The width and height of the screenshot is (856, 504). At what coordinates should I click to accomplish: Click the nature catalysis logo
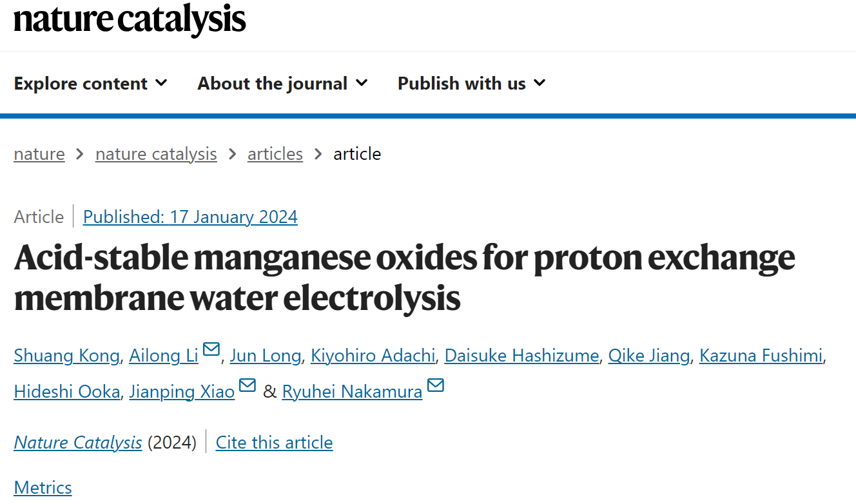click(x=130, y=19)
